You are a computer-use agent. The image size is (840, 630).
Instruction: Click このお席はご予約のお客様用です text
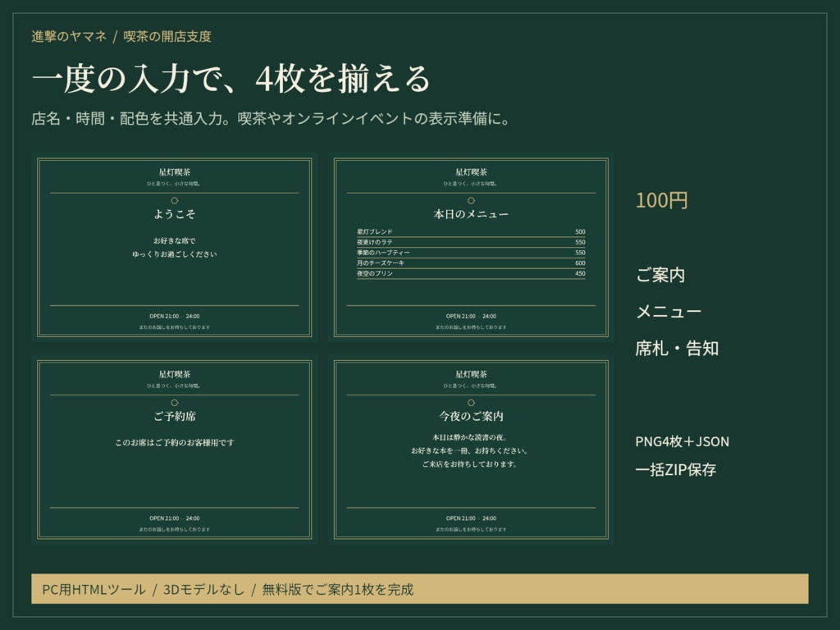tap(174, 442)
